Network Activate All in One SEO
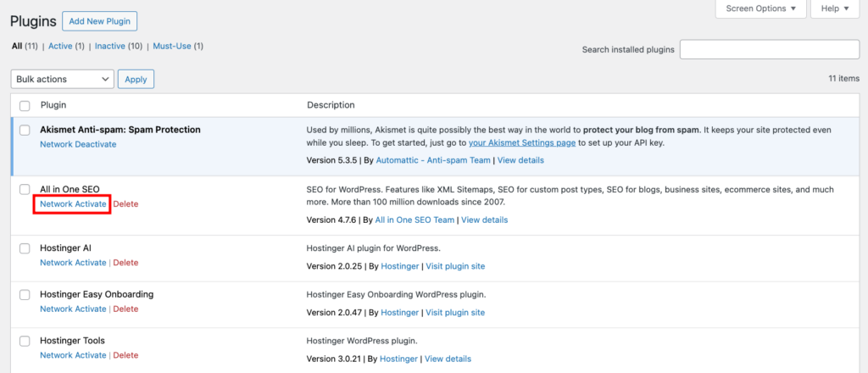The width and height of the screenshot is (868, 373). [73, 204]
